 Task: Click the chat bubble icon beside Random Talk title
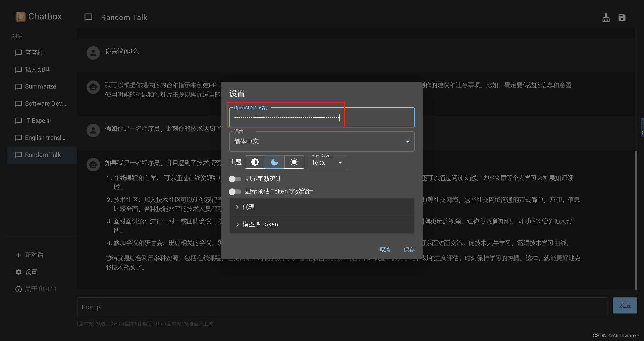point(88,17)
